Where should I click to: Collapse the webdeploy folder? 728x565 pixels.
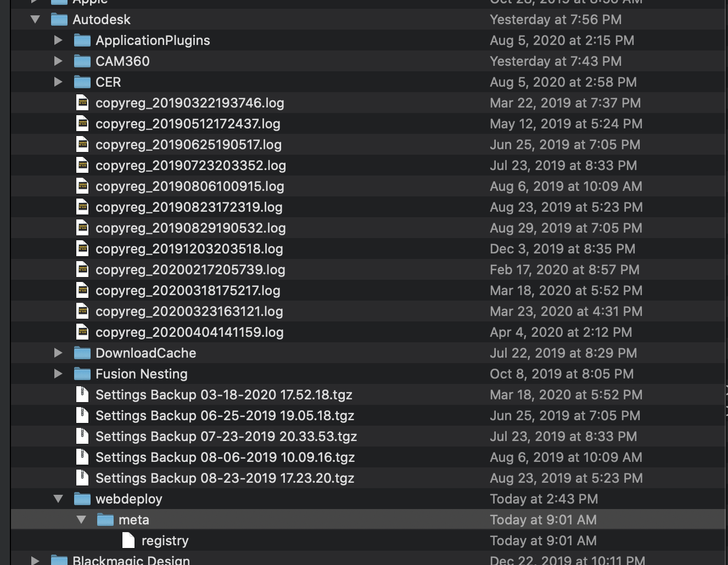click(x=58, y=499)
